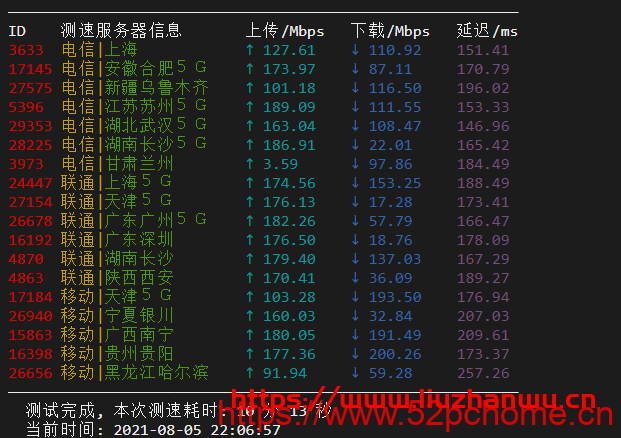621x438 pixels.
Task: Select server ID 26678
Action: pyautogui.click(x=30, y=221)
